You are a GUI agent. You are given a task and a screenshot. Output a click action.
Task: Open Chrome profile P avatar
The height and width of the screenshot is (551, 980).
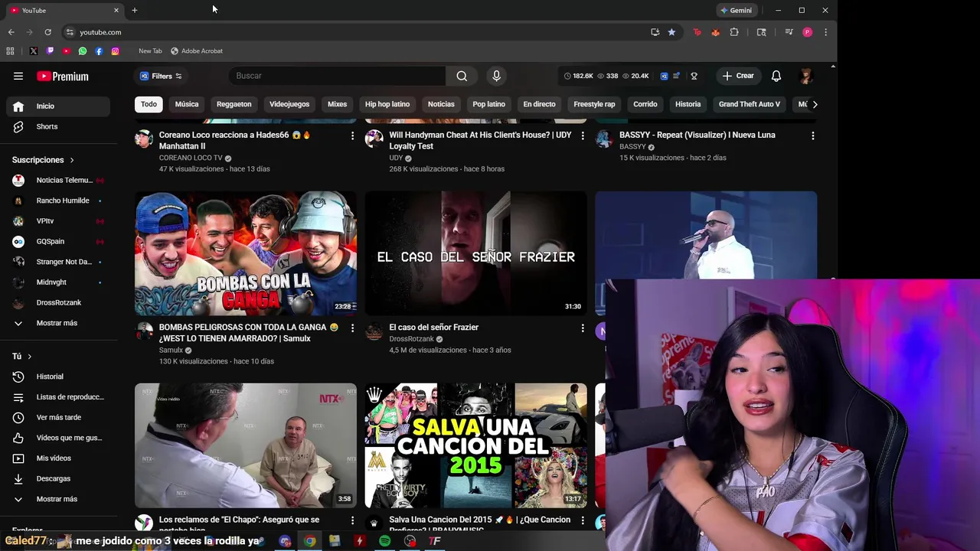tap(807, 32)
